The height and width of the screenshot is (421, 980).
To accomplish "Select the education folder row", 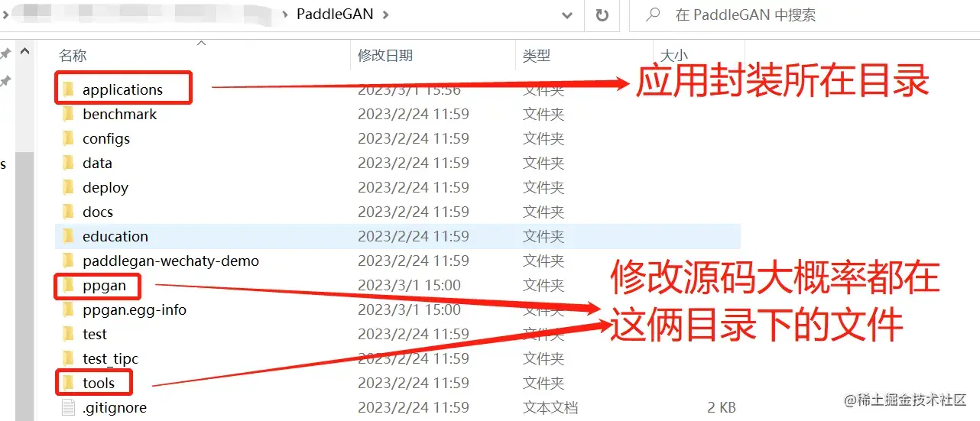I will (398, 236).
